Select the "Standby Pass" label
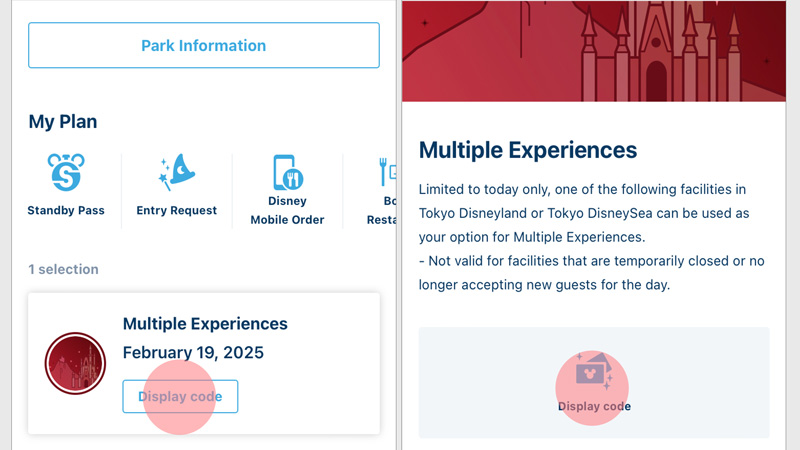 (x=66, y=210)
